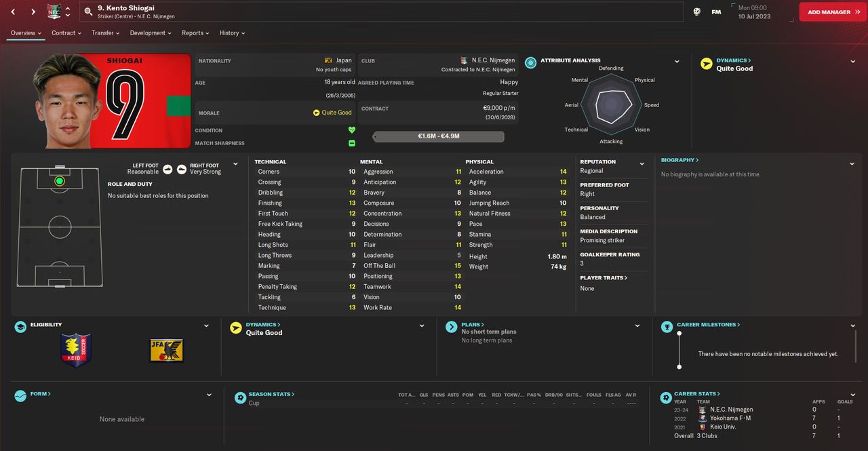
Task: Click the football help icon near FM
Action: 696,12
